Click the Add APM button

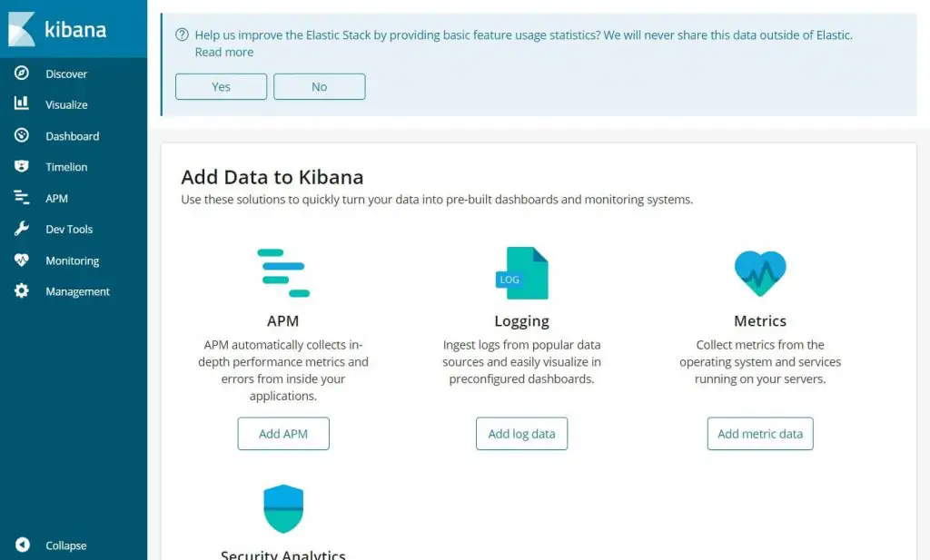click(283, 434)
